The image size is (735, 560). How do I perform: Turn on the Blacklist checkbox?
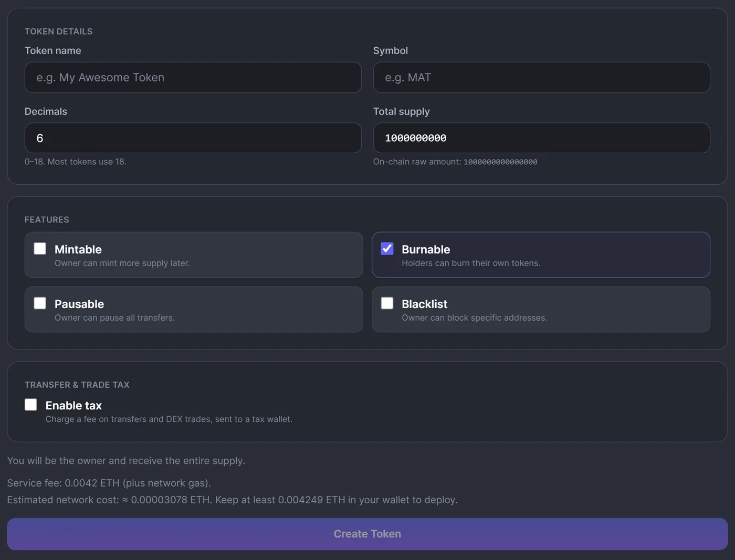pyautogui.click(x=387, y=303)
